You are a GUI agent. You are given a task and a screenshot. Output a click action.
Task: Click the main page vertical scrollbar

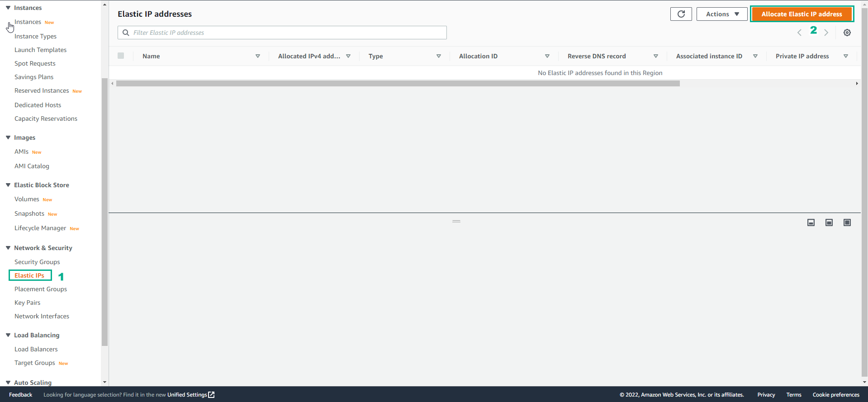864,192
